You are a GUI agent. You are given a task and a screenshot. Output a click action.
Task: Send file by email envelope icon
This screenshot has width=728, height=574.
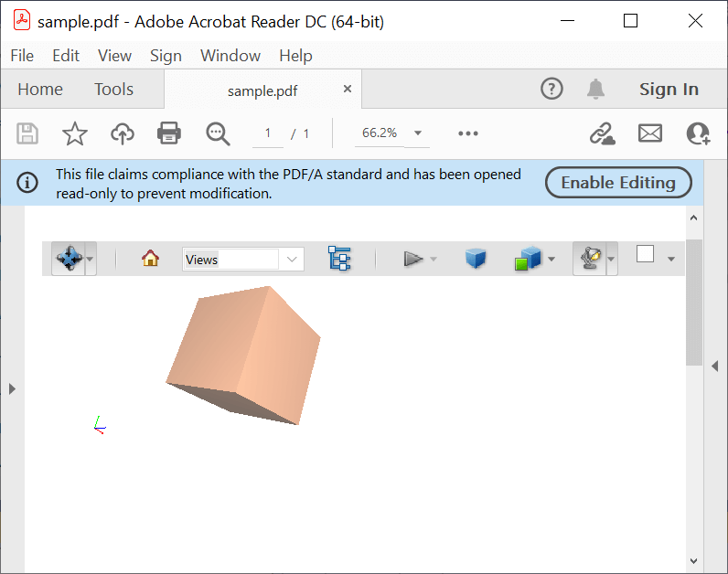pos(650,133)
